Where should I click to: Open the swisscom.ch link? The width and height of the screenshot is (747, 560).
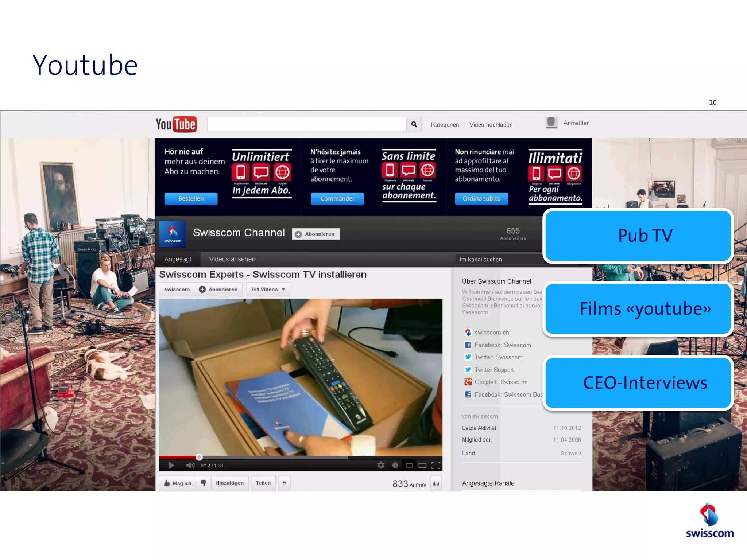(x=492, y=332)
